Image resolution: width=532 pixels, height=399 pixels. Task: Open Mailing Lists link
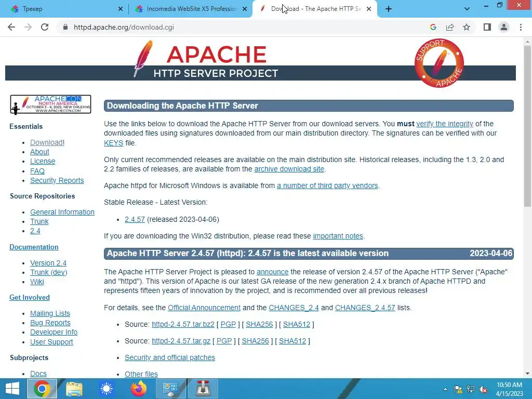pos(50,313)
